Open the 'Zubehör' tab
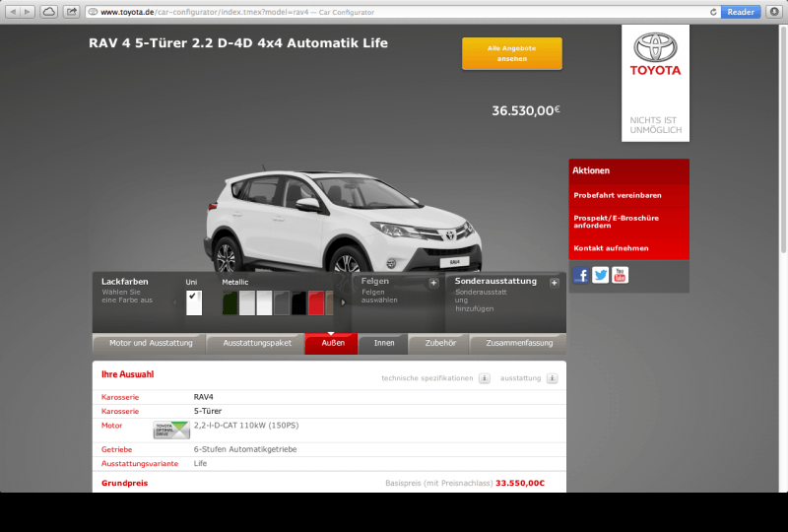This screenshot has width=788, height=532. [x=439, y=344]
